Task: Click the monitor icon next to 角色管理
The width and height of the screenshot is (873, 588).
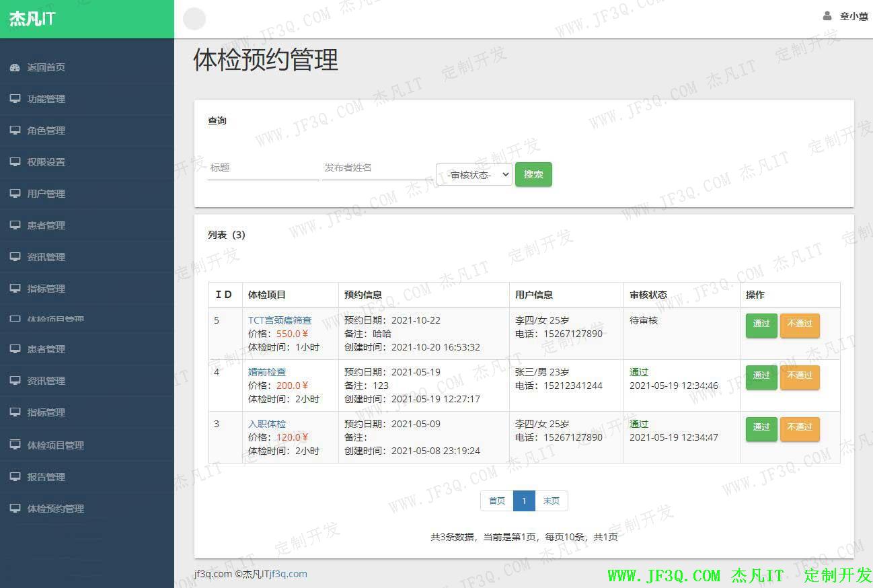Action: click(15, 131)
